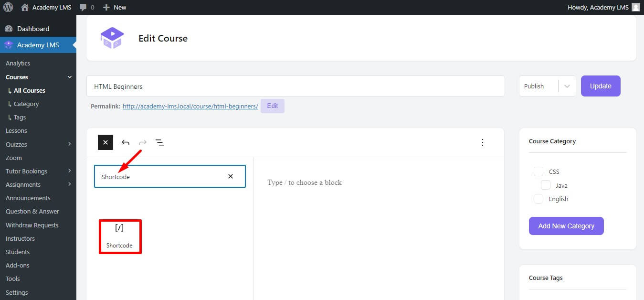The height and width of the screenshot is (300, 644).
Task: Expand the Tutor Bookings submenu
Action: pos(70,171)
